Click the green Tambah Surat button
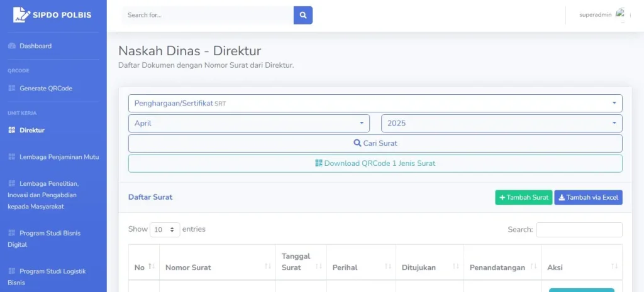This screenshot has height=292, width=644. [x=523, y=197]
